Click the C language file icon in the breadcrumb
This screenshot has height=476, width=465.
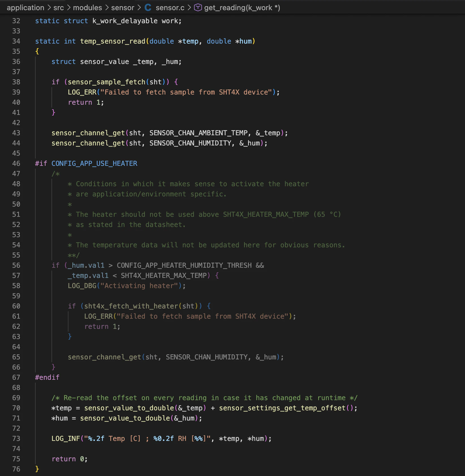(148, 8)
